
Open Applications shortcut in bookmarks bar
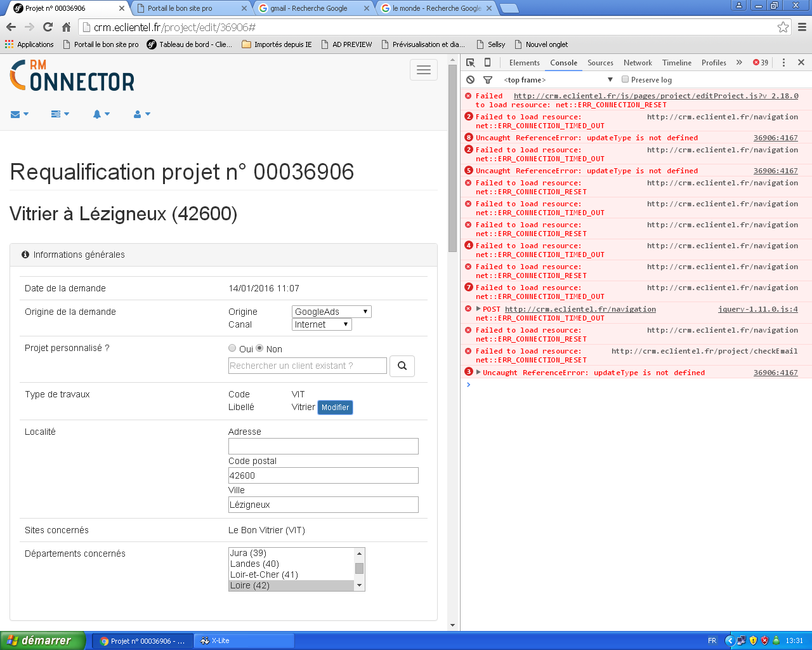(x=29, y=44)
